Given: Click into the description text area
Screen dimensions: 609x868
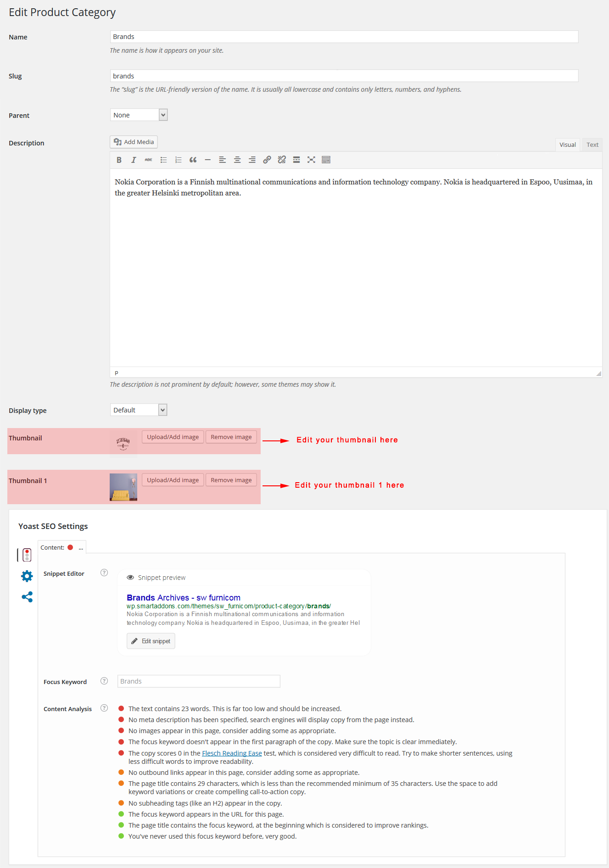Looking at the screenshot, I should click(356, 267).
